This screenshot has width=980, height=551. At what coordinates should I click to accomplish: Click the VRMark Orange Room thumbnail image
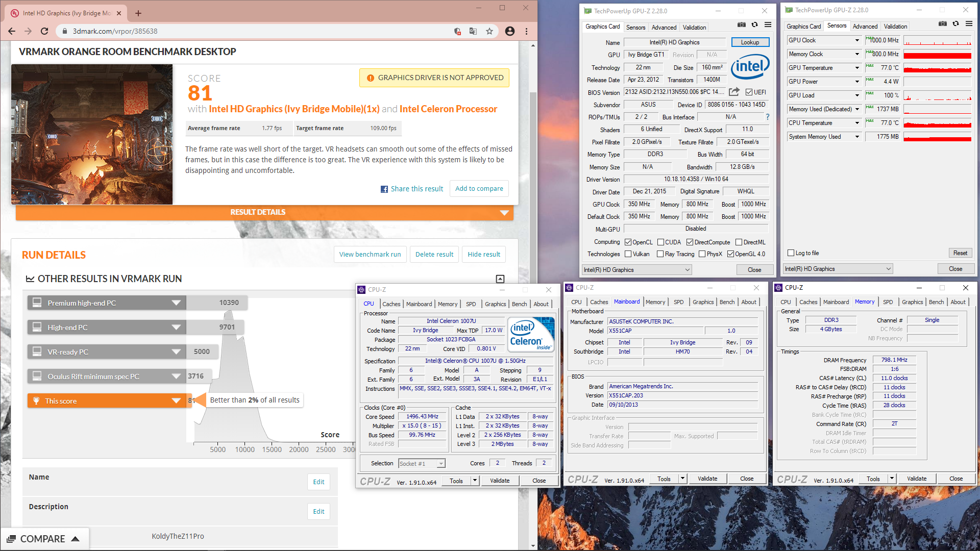pos(92,134)
